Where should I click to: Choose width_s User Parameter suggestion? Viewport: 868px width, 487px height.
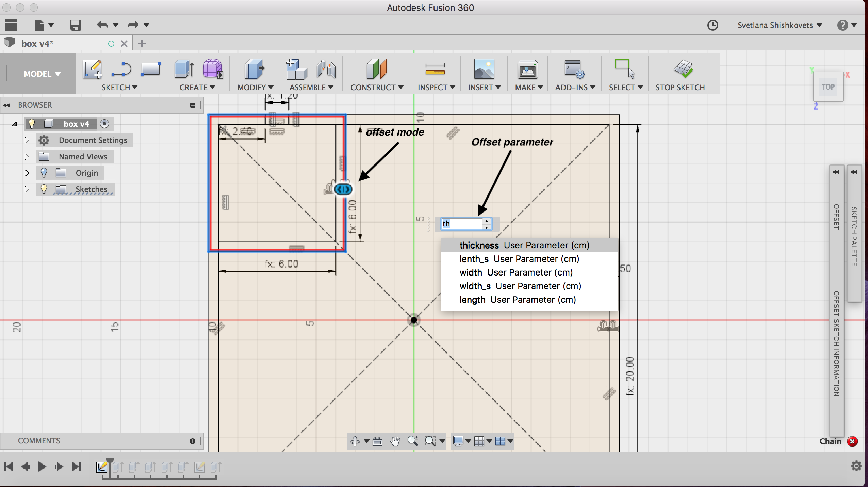[529, 286]
